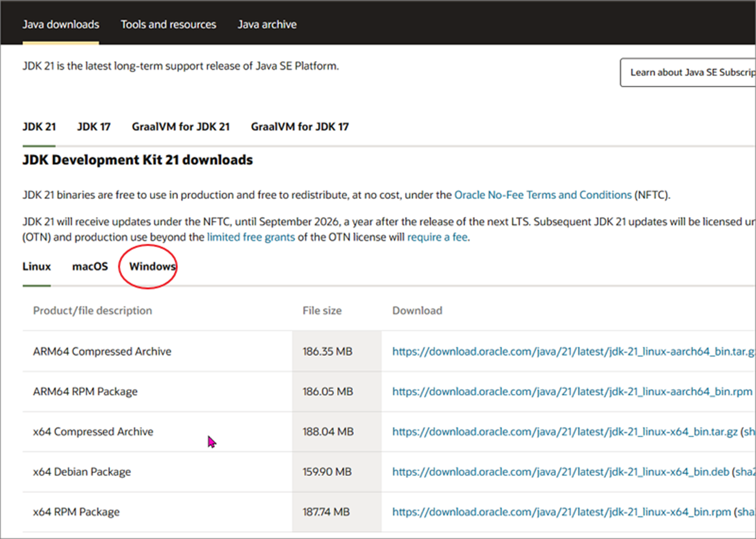Download the linux-x64 RPM package link
This screenshot has width=756, height=539.
[562, 512]
